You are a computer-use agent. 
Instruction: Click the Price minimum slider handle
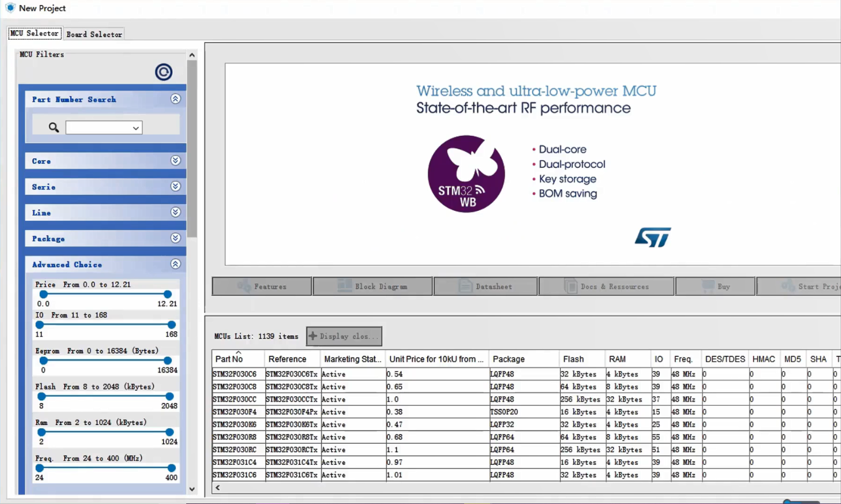pyautogui.click(x=43, y=294)
